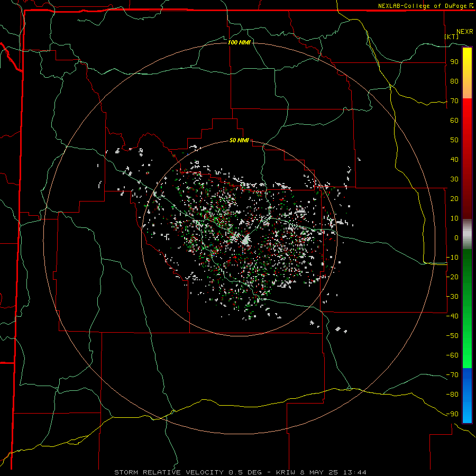Click the "[KT]" units label
The width and height of the screenshot is (476, 476).
(452, 36)
